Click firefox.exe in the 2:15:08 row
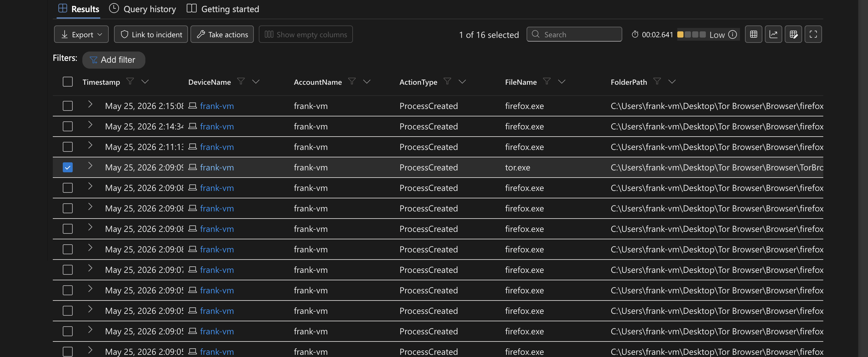 point(524,106)
